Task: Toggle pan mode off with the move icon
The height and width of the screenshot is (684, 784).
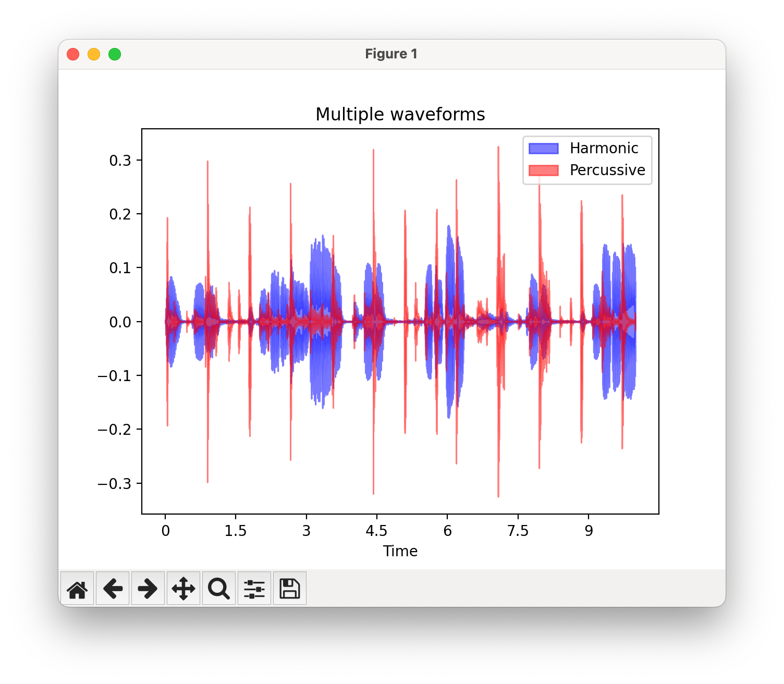Action: pyautogui.click(x=183, y=588)
